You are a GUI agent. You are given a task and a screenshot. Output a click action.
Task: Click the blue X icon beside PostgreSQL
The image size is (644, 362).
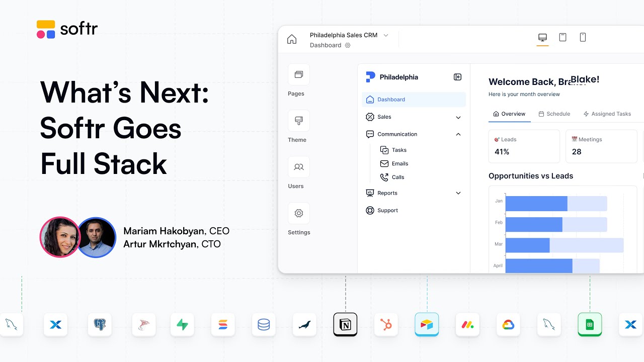[x=55, y=325]
